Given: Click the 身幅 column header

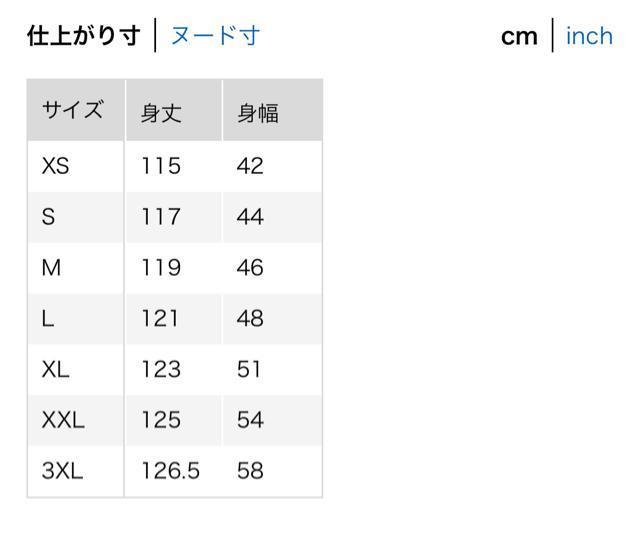Looking at the screenshot, I should 257,112.
